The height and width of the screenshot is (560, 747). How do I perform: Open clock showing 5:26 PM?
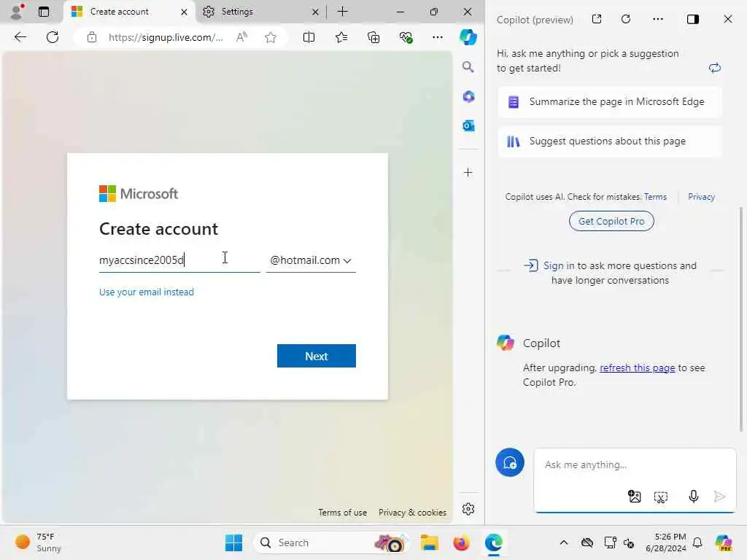[x=666, y=542]
